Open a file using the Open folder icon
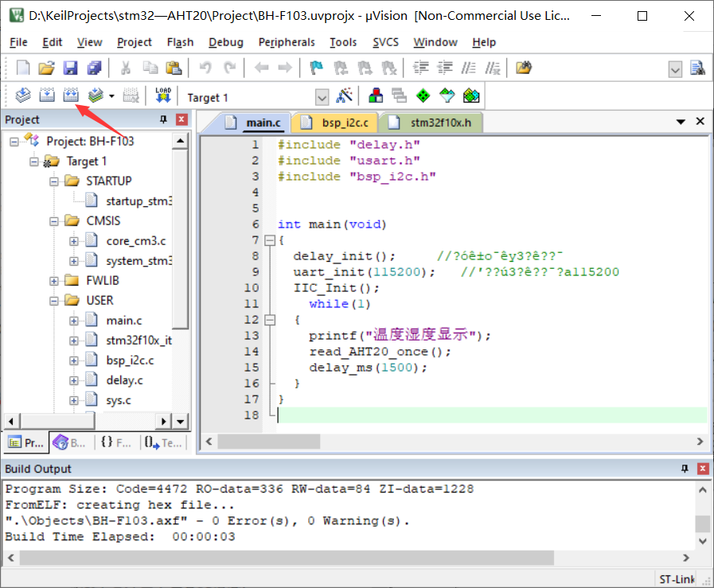This screenshot has height=588, width=714. (46, 68)
